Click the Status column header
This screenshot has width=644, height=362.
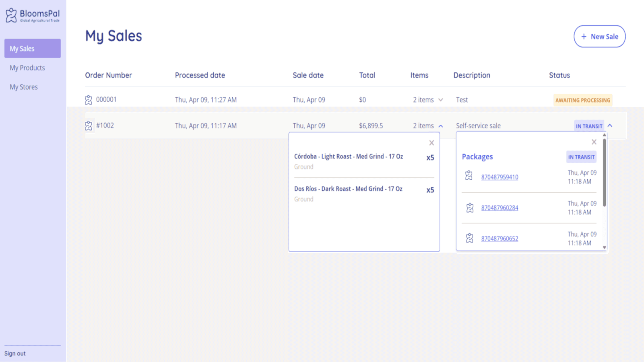[x=559, y=75]
